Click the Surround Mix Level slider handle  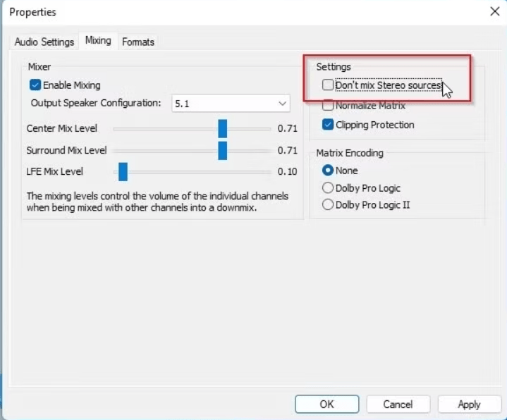click(222, 150)
